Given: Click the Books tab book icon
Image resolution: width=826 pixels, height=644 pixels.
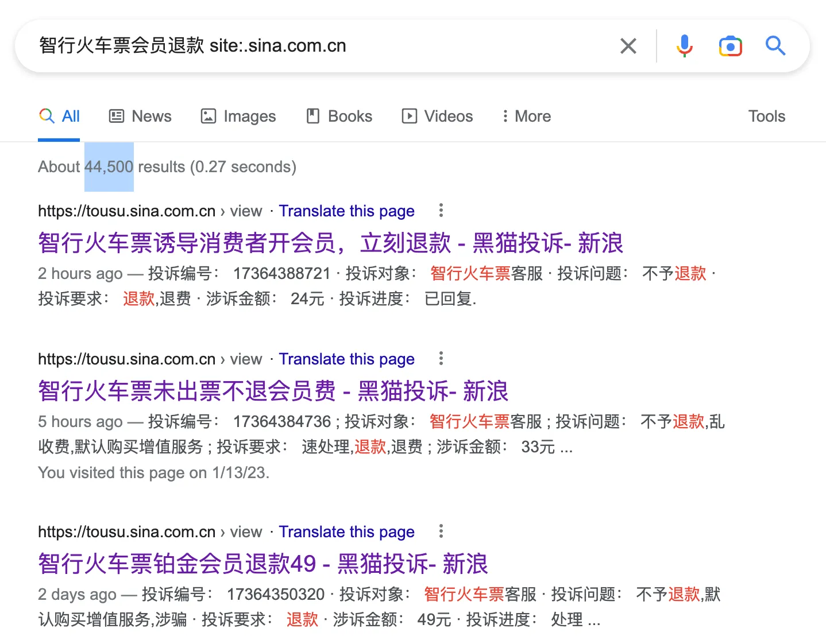Looking at the screenshot, I should pyautogui.click(x=313, y=117).
